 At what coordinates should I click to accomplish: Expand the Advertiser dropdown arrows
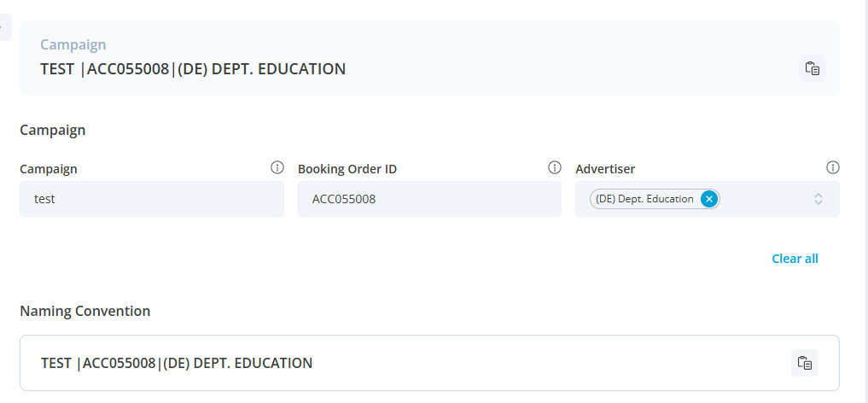[x=818, y=199]
